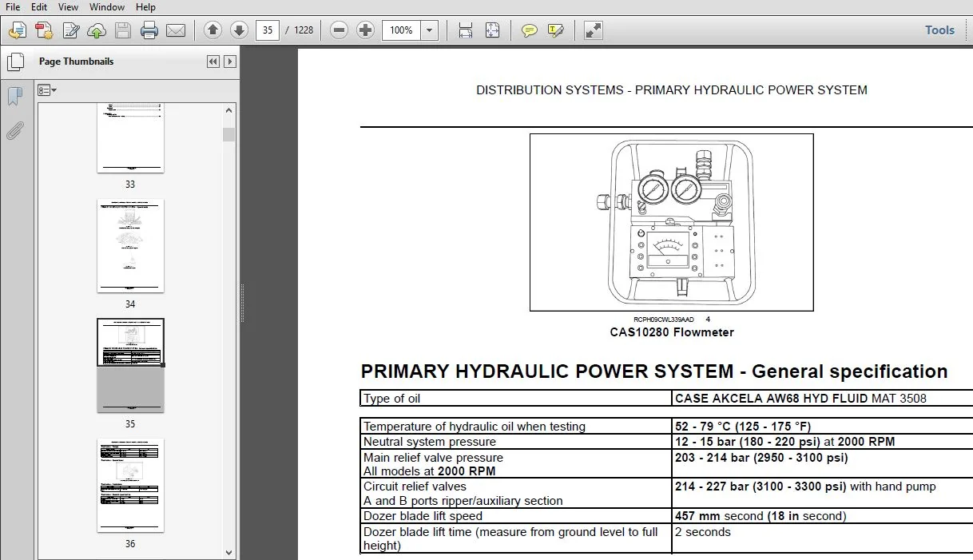Click the '214 - 227 bar (3100 - 3300 psi)' value
The height and width of the screenshot is (560, 973).
pos(761,487)
